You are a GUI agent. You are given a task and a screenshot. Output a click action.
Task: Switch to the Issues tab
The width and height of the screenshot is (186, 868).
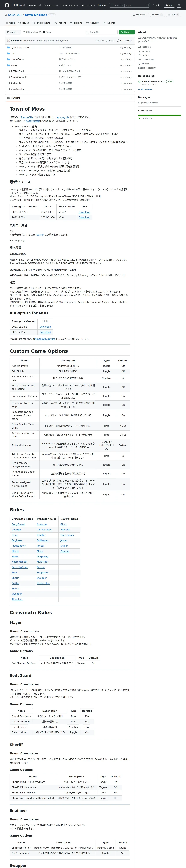tap(23, 23)
